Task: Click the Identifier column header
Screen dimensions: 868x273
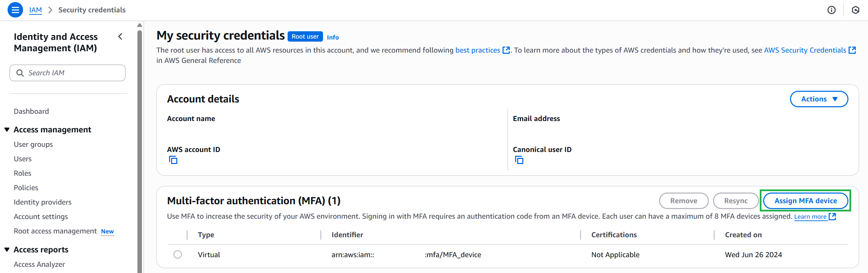Action: click(347, 235)
